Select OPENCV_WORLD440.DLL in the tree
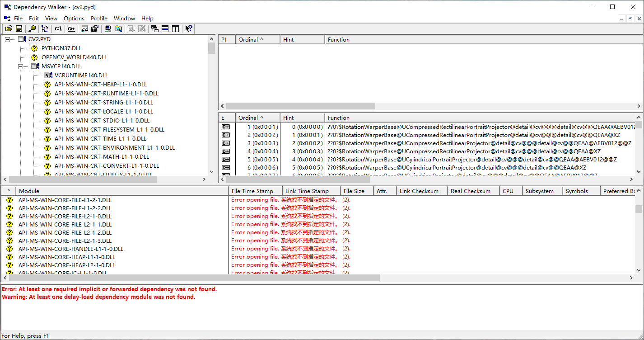 pos(75,57)
